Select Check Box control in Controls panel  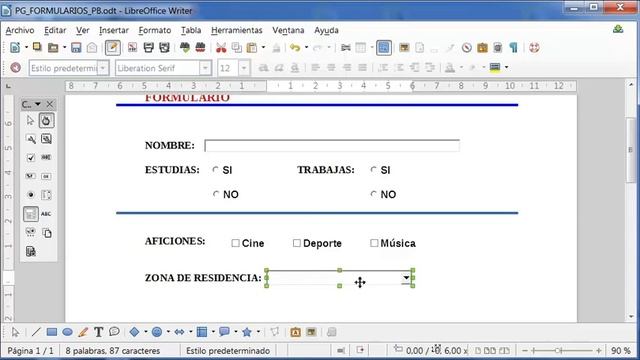pos(31,158)
